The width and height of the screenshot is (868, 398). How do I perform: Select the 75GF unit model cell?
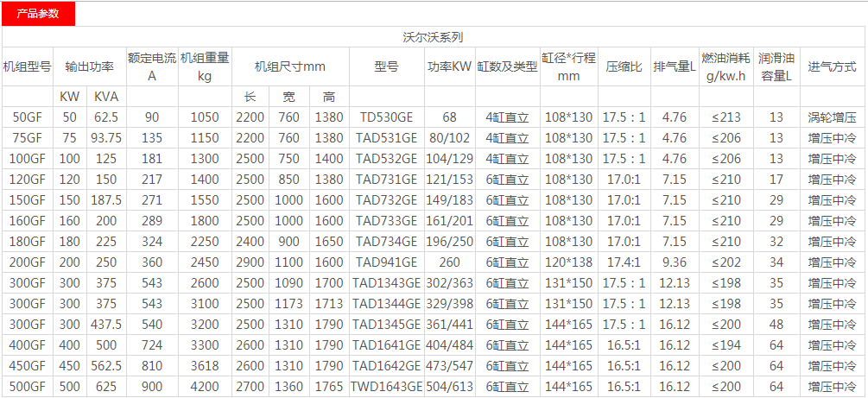(27, 138)
